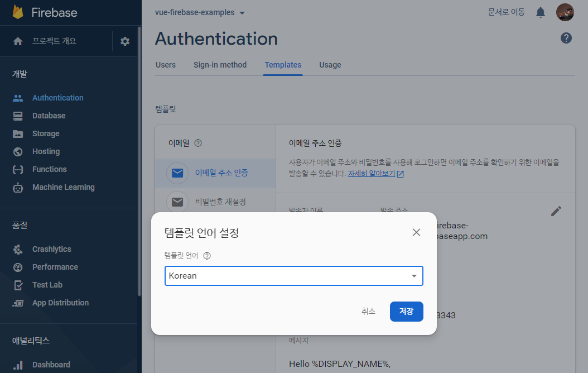The height and width of the screenshot is (373, 588).
Task: Click the blue envelope icon for 이메일 주소 인증
Action: [177, 173]
